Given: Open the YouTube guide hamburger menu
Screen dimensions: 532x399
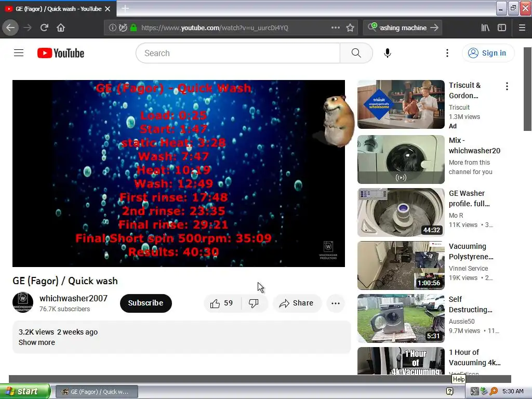Looking at the screenshot, I should (19, 53).
